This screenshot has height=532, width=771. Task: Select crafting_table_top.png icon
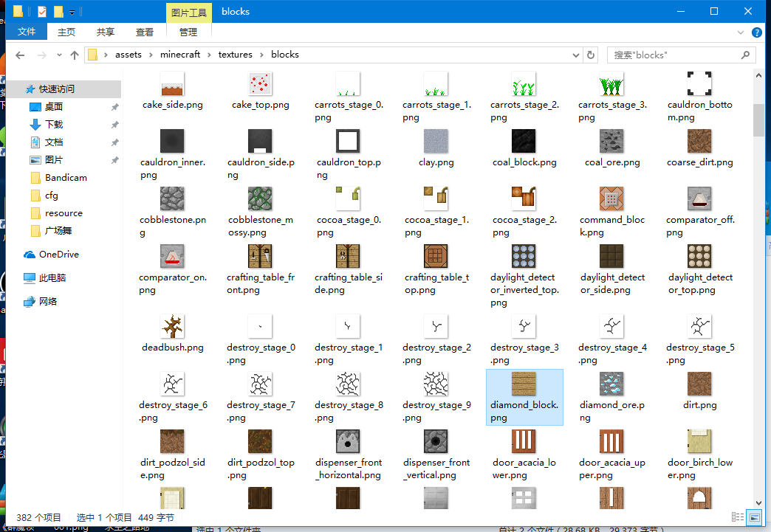(436, 256)
